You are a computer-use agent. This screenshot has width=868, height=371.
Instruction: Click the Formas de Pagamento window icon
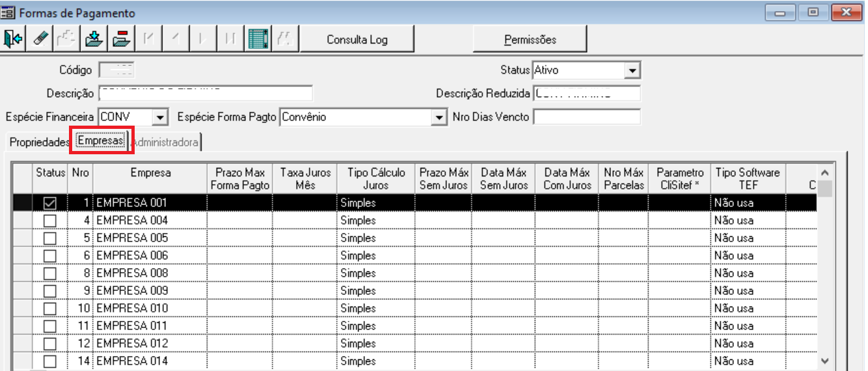click(8, 12)
